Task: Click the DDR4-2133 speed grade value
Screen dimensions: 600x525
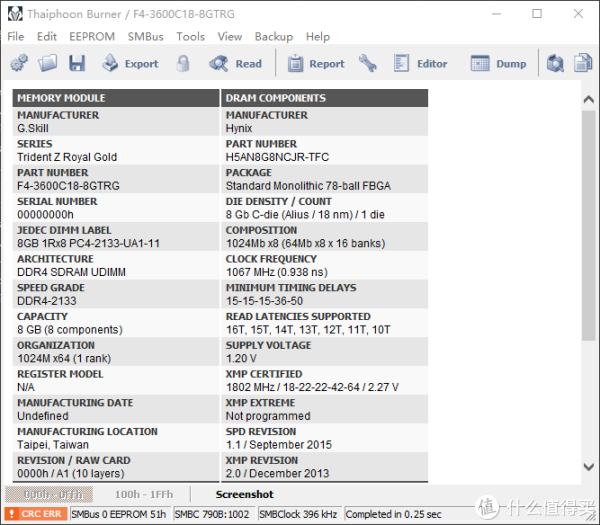Action: pyautogui.click(x=47, y=301)
